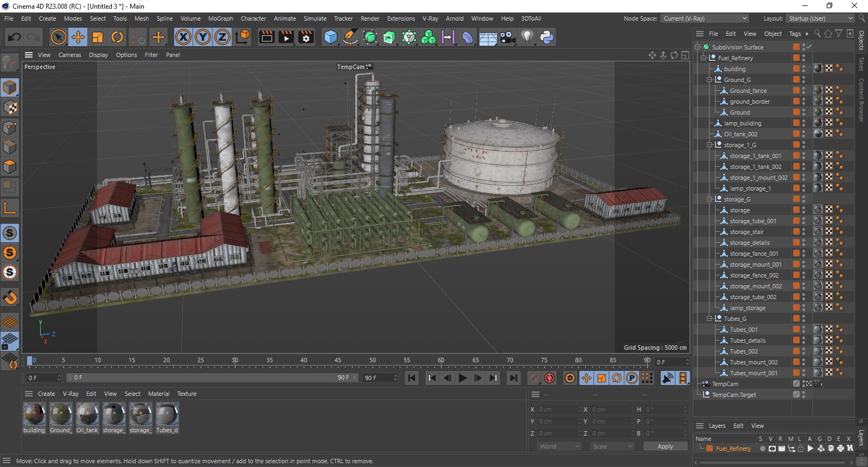Open the Node Space dropdown

coord(704,18)
